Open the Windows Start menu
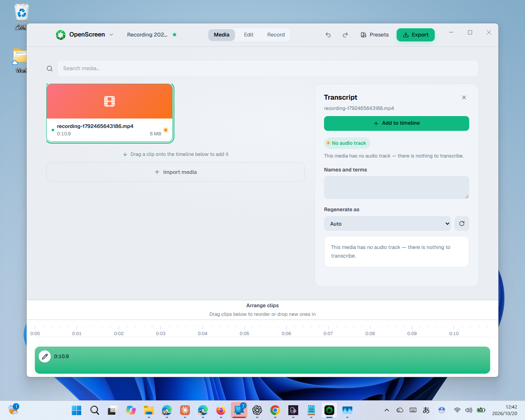This screenshot has height=420, width=525. (77, 410)
